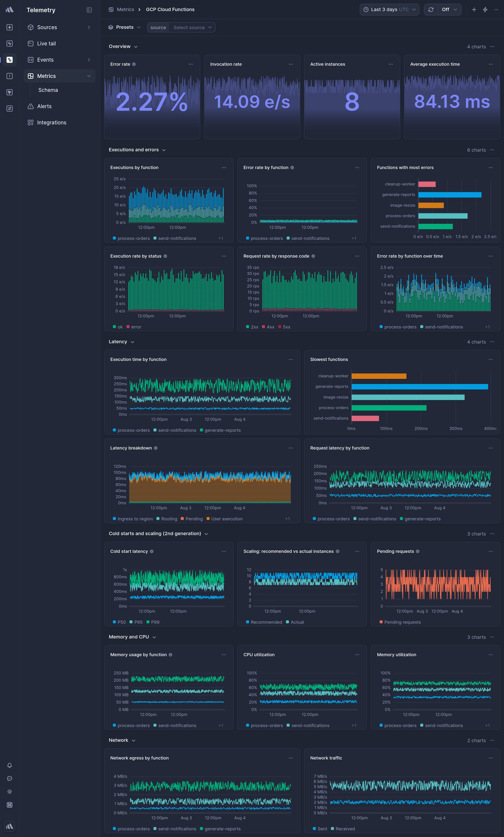Image resolution: width=504 pixels, height=837 pixels.
Task: Click the notifications bell icon
Action: [9, 765]
